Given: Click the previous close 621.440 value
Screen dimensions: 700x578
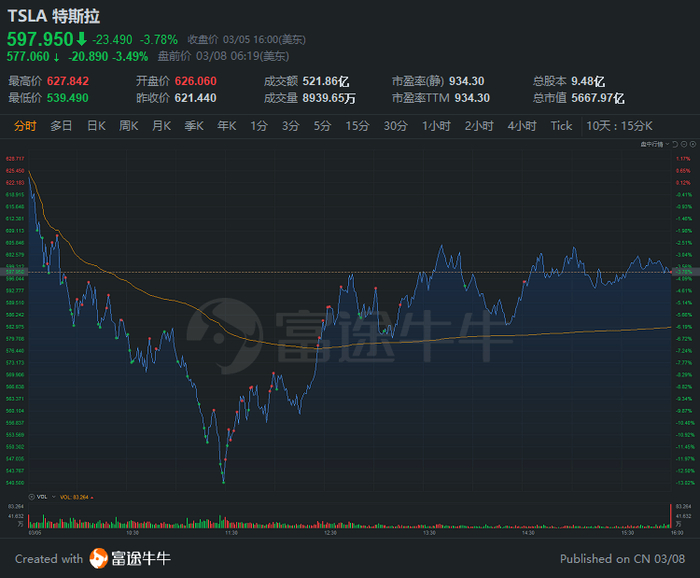Looking at the screenshot, I should tap(196, 98).
